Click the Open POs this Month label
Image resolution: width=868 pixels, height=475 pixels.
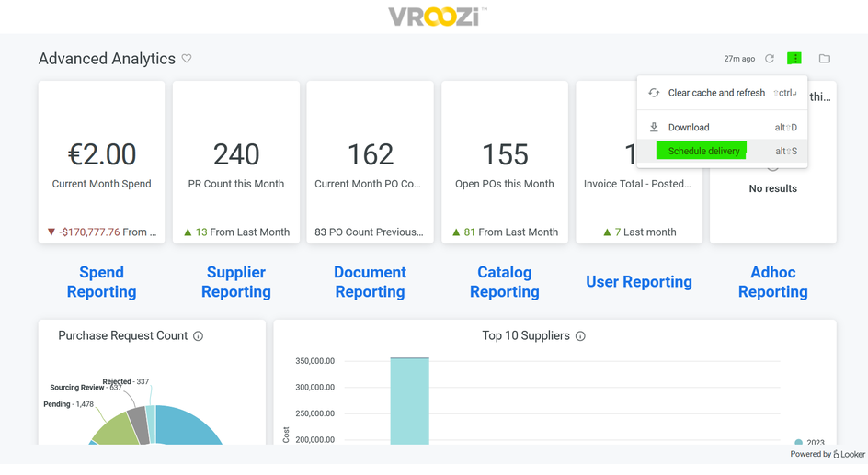pyautogui.click(x=504, y=184)
